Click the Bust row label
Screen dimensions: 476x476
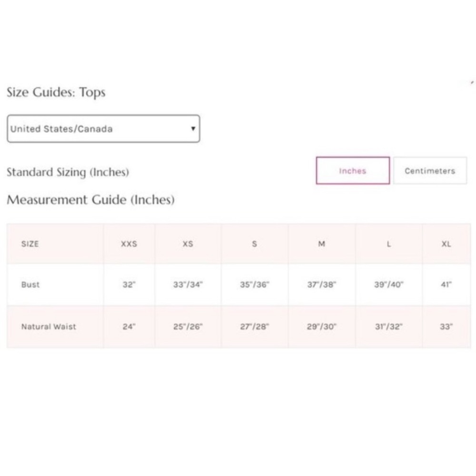[x=30, y=285]
